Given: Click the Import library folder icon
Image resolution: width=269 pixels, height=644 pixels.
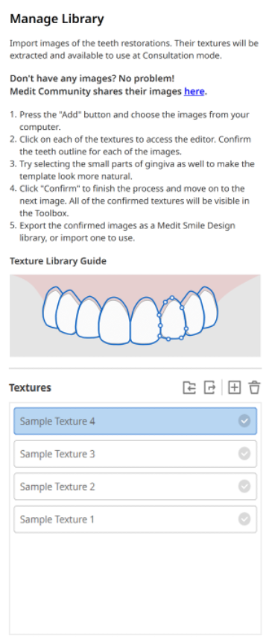Looking at the screenshot, I should 189,387.
